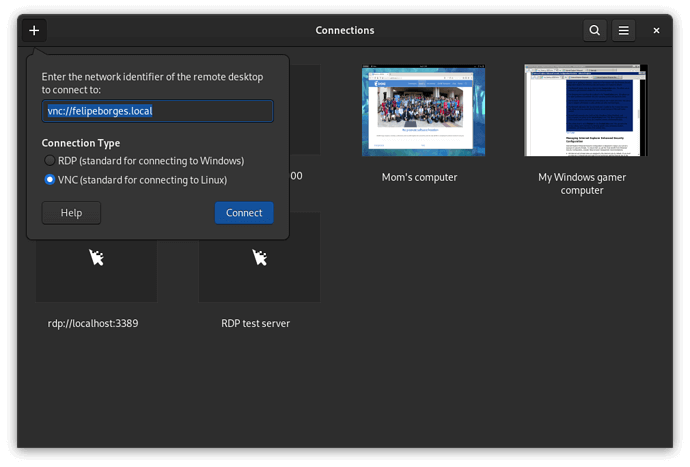This screenshot has width=690, height=467.
Task: Open the Mom's computer thumbnail
Action: click(x=423, y=110)
